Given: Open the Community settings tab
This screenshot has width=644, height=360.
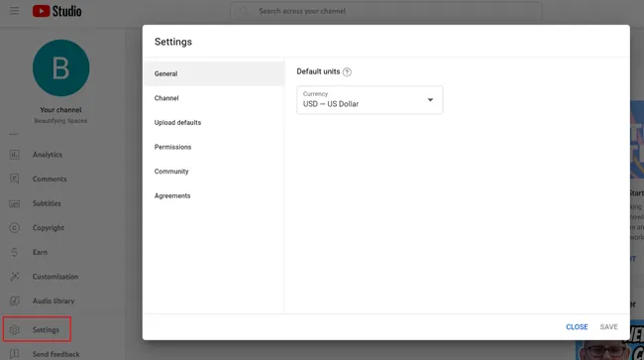Looking at the screenshot, I should tap(214, 172).
